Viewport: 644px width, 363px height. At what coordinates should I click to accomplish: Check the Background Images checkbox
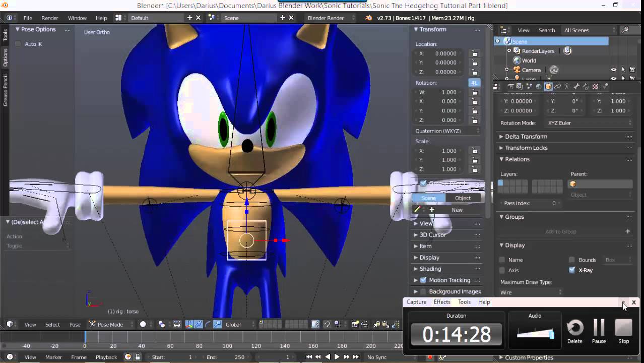[x=423, y=291]
